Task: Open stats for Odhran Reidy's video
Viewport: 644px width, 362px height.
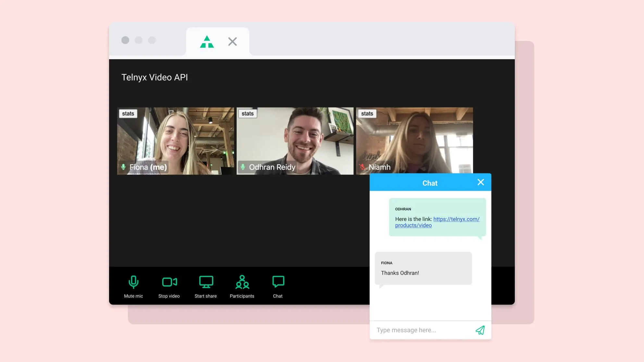Action: (247, 113)
